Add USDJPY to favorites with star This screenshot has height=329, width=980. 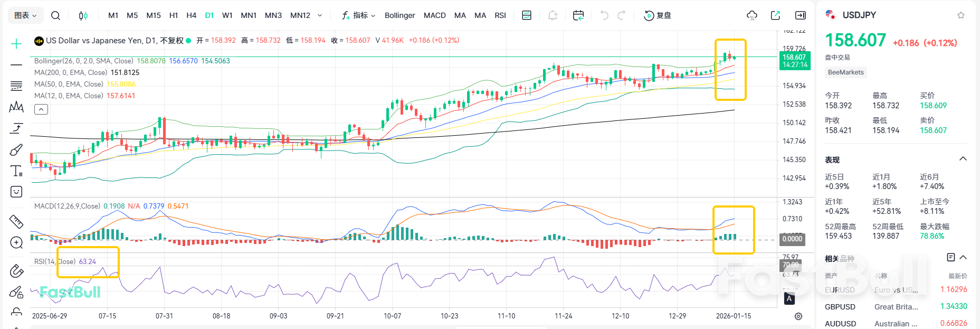click(x=961, y=15)
